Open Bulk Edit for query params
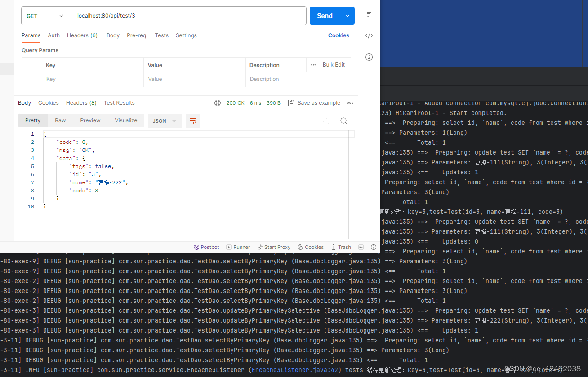 [x=334, y=64]
